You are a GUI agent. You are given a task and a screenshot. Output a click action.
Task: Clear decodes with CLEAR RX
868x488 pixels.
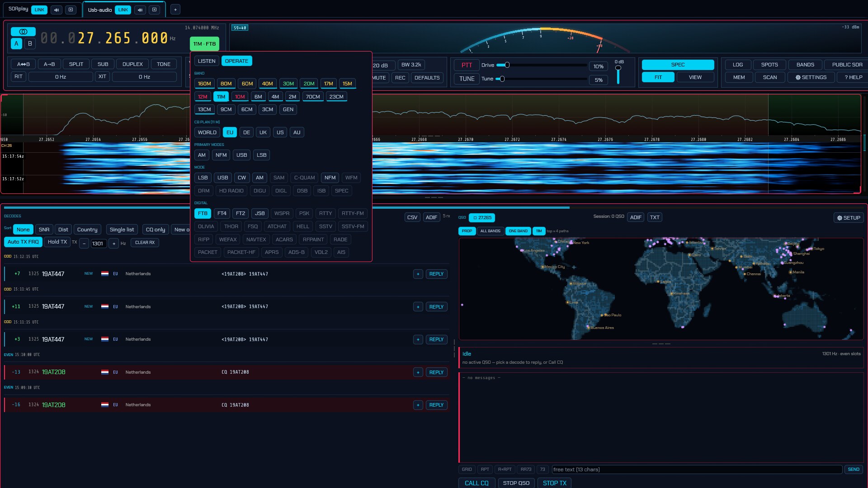[x=145, y=243]
